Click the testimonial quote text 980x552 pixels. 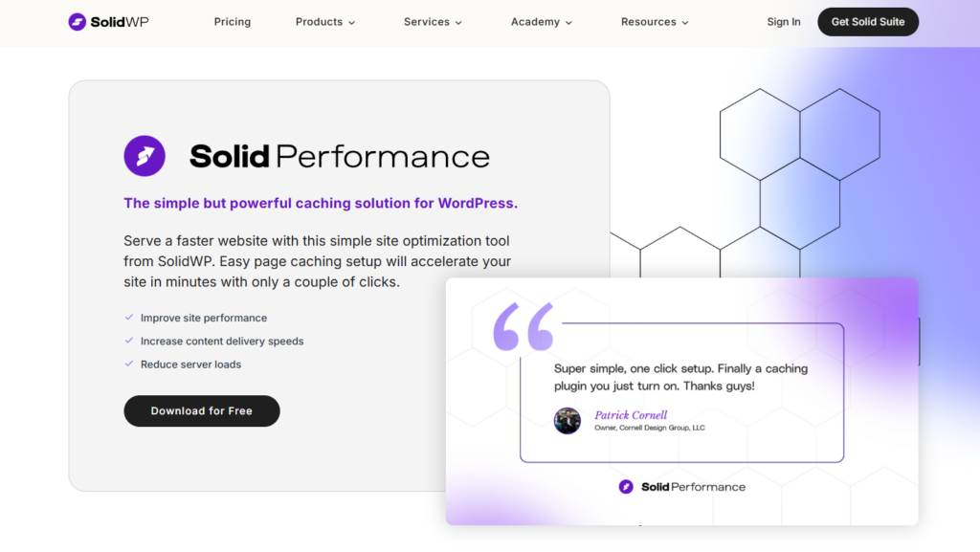pyautogui.click(x=680, y=377)
